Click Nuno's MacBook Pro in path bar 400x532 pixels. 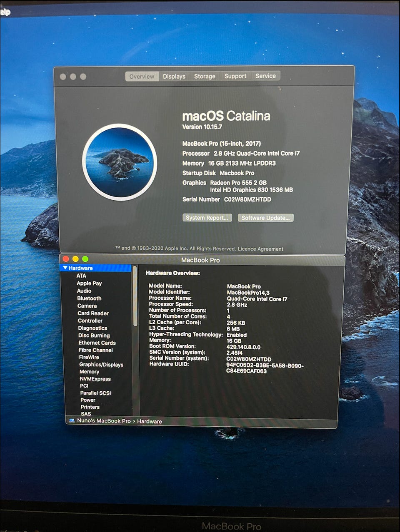click(x=104, y=421)
